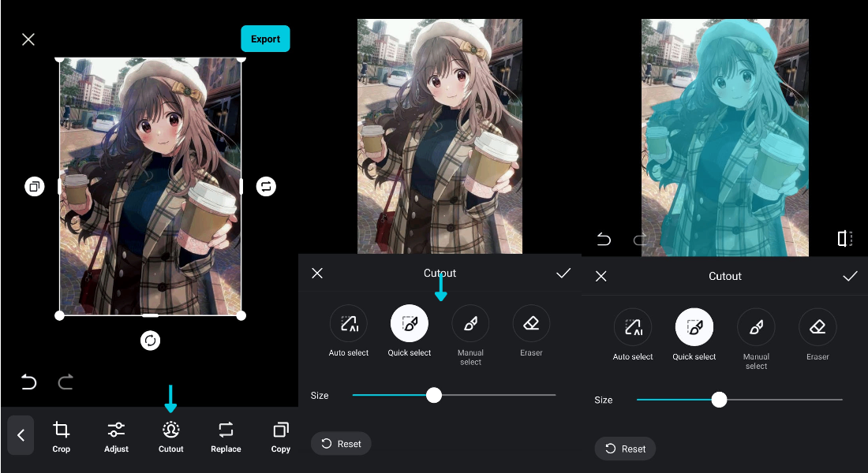Image resolution: width=868 pixels, height=473 pixels.
Task: Click Reset in the right panel
Action: click(x=625, y=449)
